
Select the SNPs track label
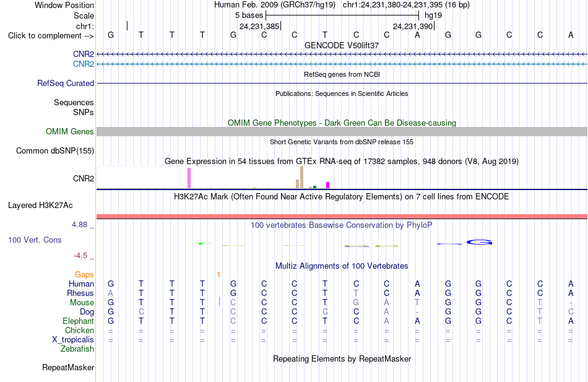[84, 113]
